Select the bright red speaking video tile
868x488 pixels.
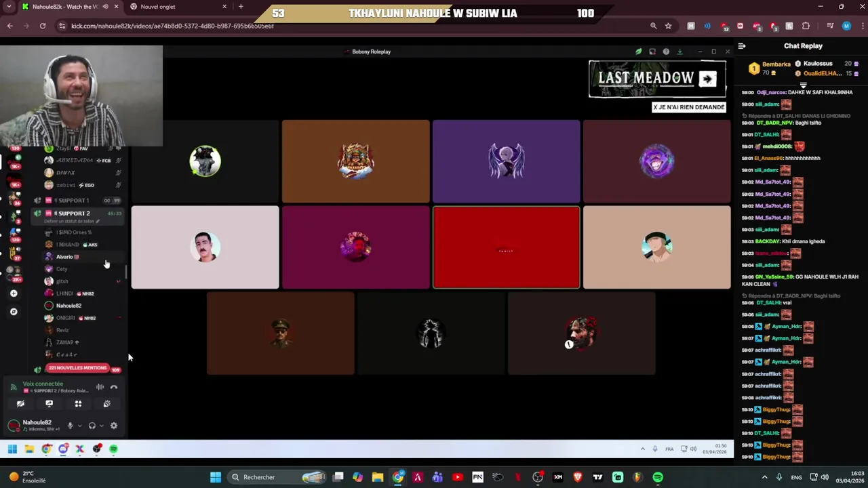pyautogui.click(x=507, y=247)
